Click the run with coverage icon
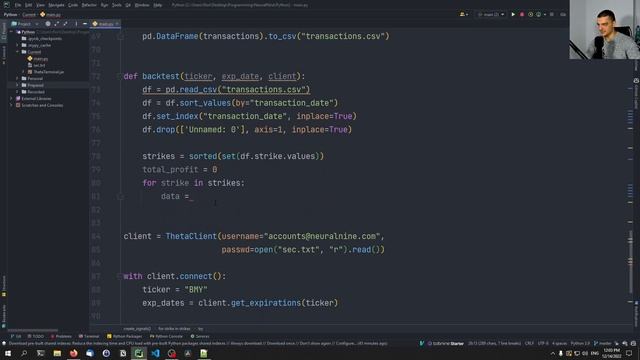This screenshot has height=360, width=640. click(530, 14)
